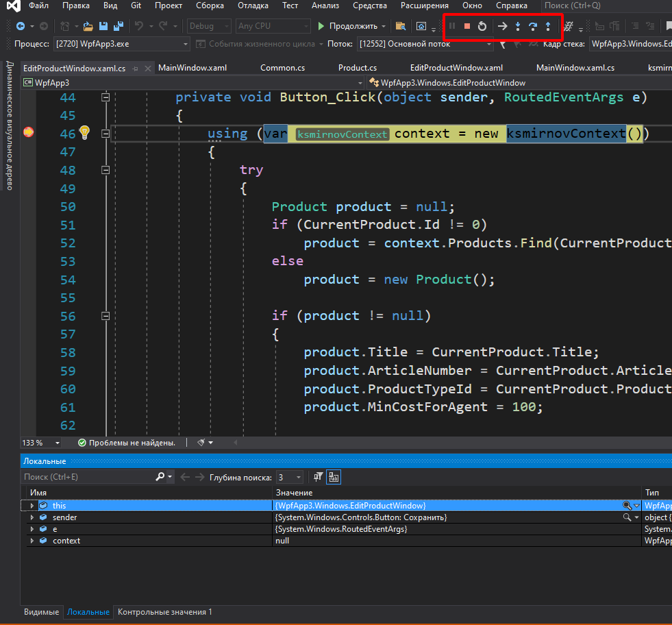672x625 pixels.
Task: Open the search depth dropdown
Action: [x=299, y=477]
